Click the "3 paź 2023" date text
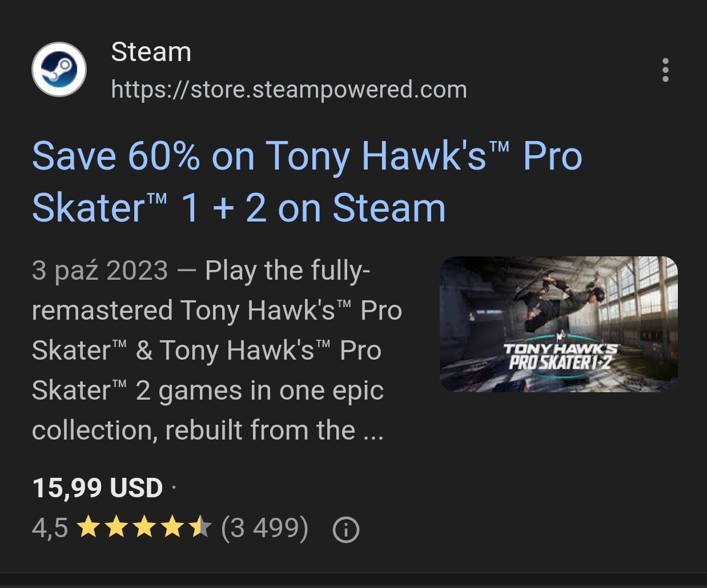The image size is (707, 588). point(100,271)
